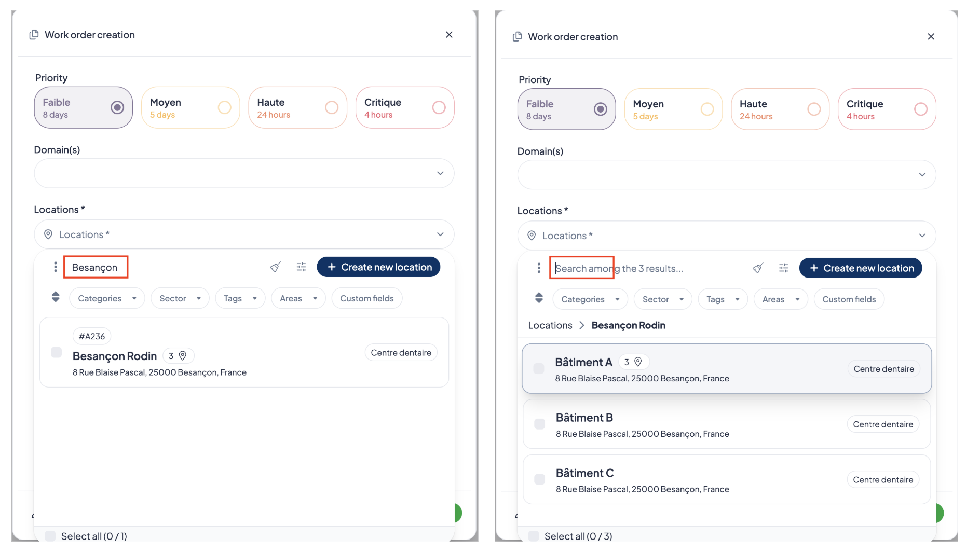Check the Besançon Rodin location checkbox

(x=57, y=352)
